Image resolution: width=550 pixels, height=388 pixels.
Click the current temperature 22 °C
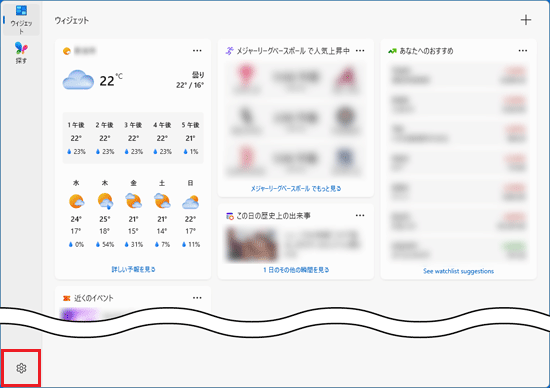click(x=111, y=80)
